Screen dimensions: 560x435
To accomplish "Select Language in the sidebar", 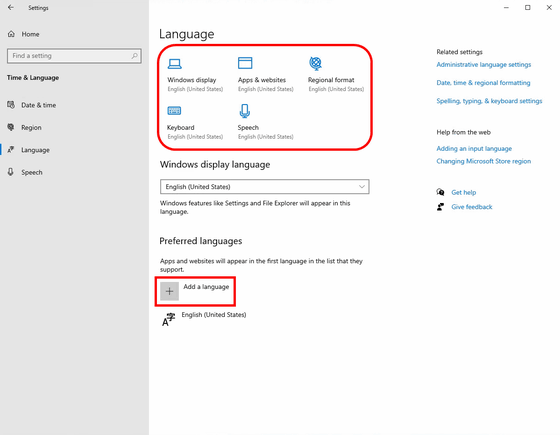I will click(x=35, y=150).
